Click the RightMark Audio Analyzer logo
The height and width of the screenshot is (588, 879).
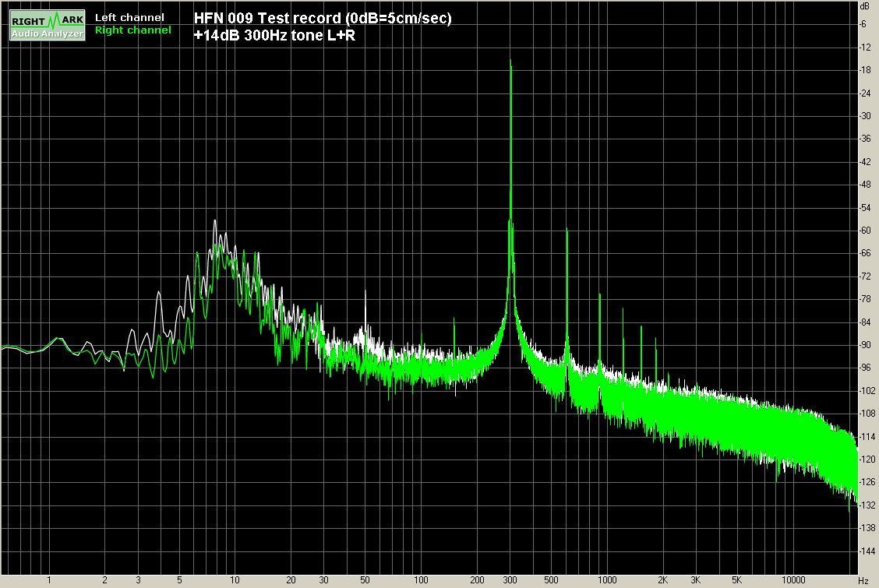pyautogui.click(x=48, y=25)
